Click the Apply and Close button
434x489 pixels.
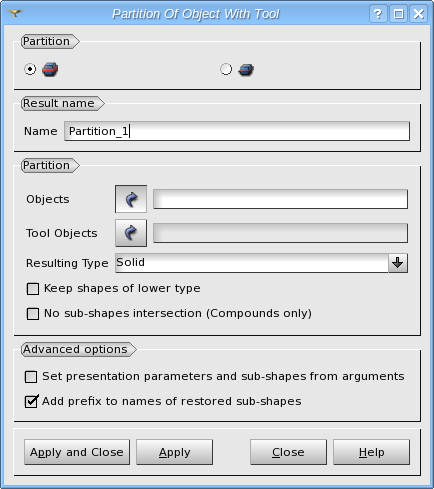pos(77,452)
